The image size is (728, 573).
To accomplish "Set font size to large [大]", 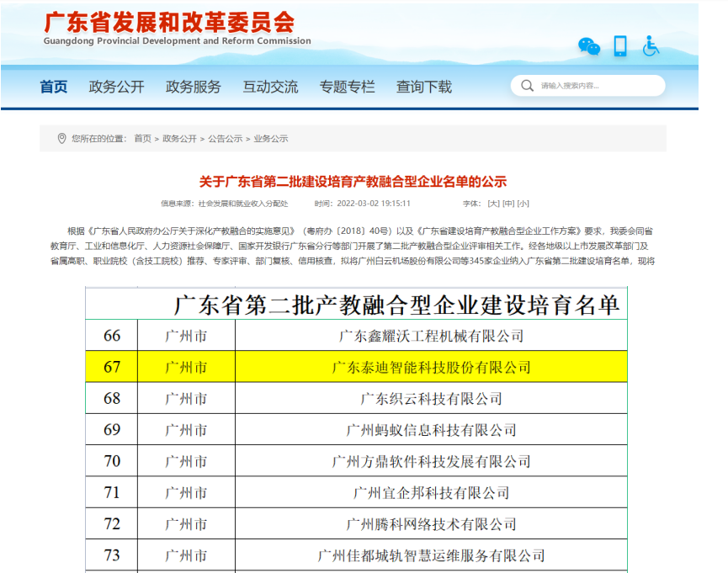I will (494, 204).
